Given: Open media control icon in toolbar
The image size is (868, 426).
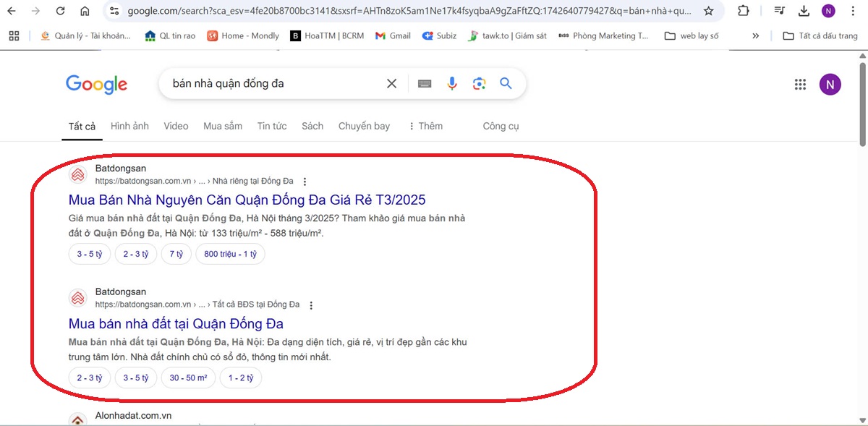Looking at the screenshot, I should [779, 11].
